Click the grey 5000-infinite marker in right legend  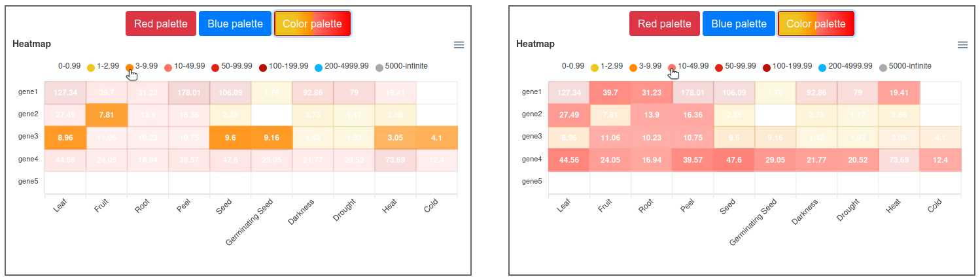tap(883, 67)
